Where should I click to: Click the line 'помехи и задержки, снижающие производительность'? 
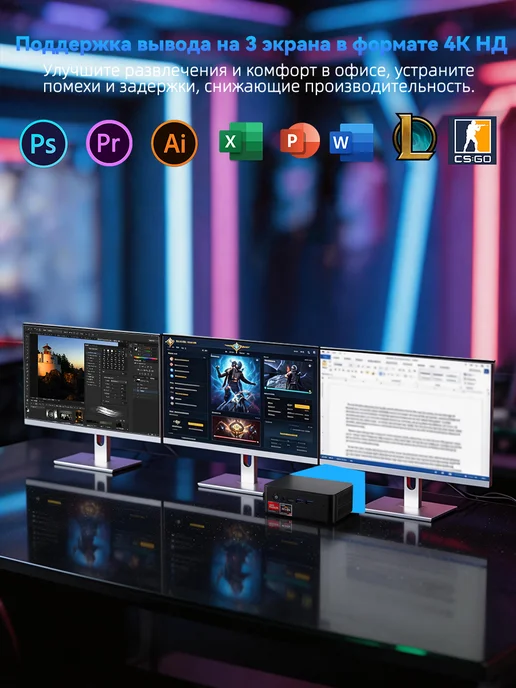(x=258, y=87)
